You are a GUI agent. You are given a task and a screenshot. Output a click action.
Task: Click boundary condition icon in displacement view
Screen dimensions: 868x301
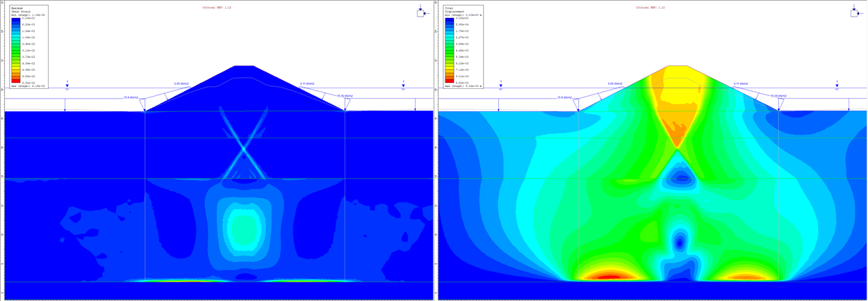tap(855, 13)
